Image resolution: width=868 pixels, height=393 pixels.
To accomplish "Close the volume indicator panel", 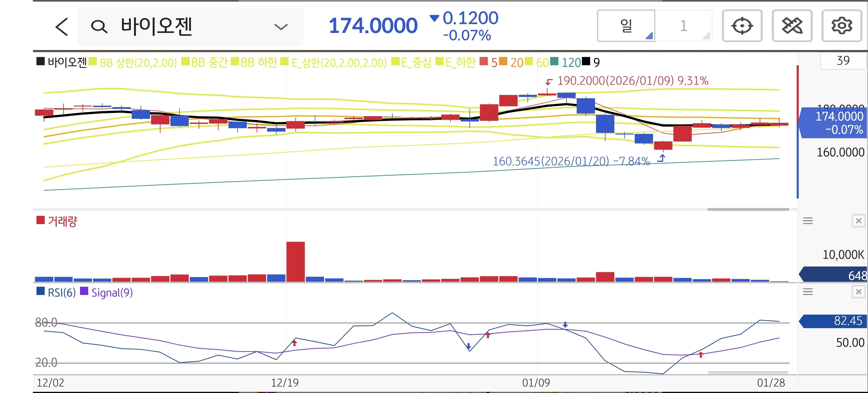I will click(858, 221).
